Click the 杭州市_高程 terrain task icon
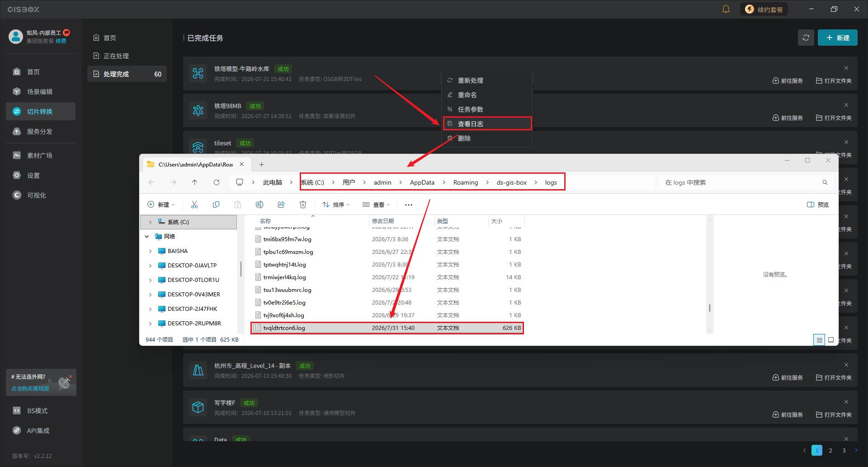Image resolution: width=868 pixels, height=467 pixels. (198, 370)
